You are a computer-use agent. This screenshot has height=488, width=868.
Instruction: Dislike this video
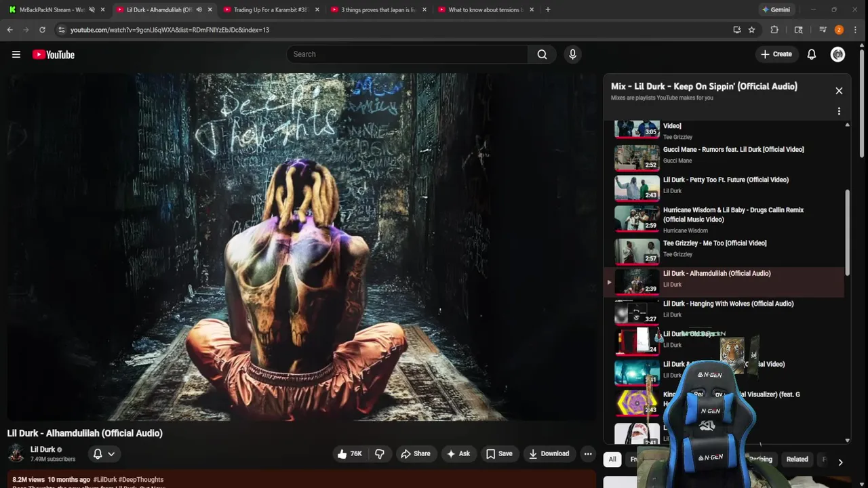tap(380, 453)
